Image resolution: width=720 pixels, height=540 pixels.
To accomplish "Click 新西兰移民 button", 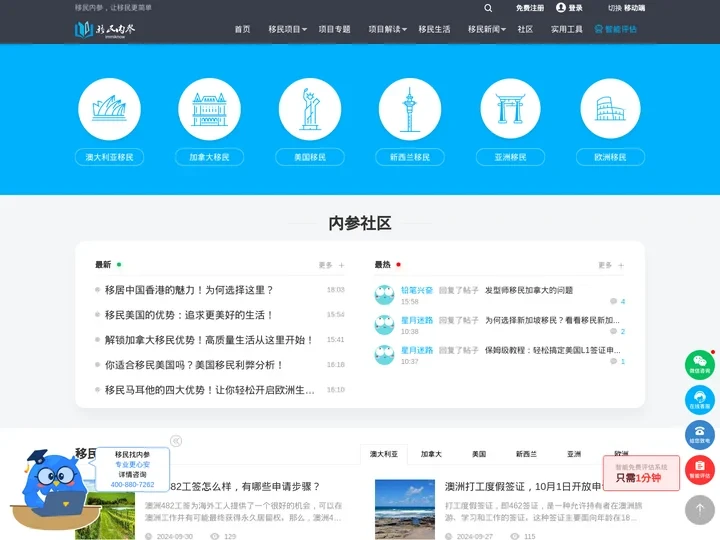I will (x=410, y=157).
